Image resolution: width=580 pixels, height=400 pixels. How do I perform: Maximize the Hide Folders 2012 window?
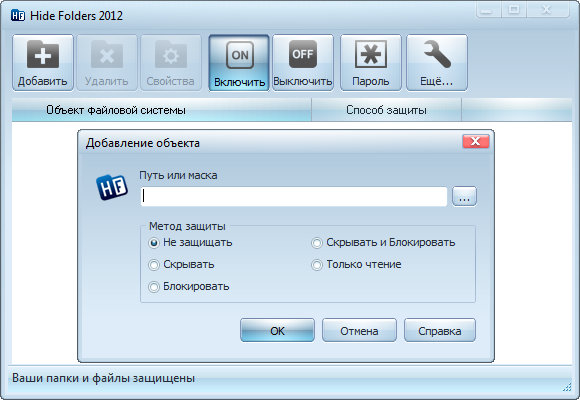[x=514, y=10]
